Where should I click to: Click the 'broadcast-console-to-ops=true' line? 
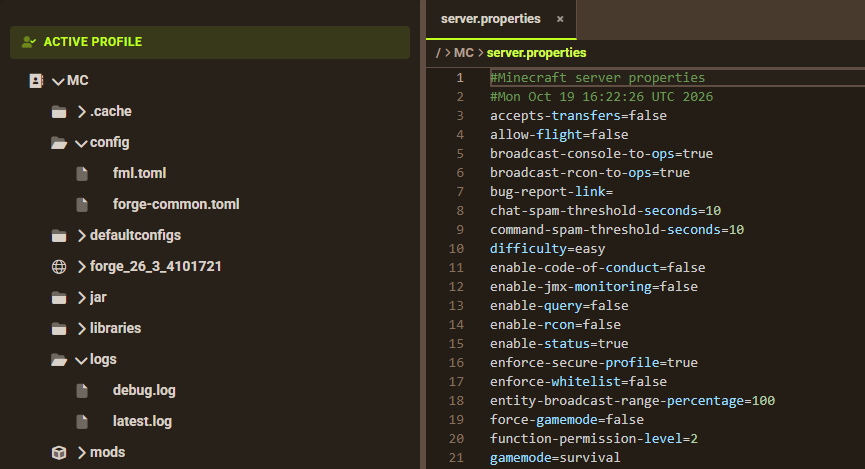(x=601, y=154)
